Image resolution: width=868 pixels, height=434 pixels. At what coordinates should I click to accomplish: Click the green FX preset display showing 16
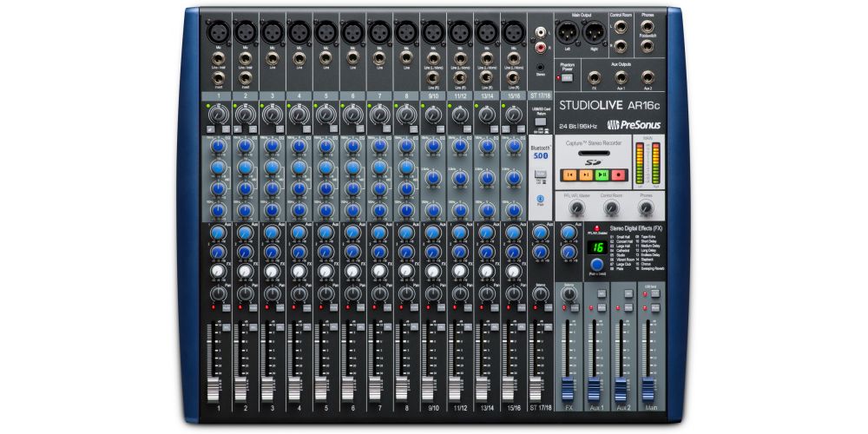tap(596, 247)
